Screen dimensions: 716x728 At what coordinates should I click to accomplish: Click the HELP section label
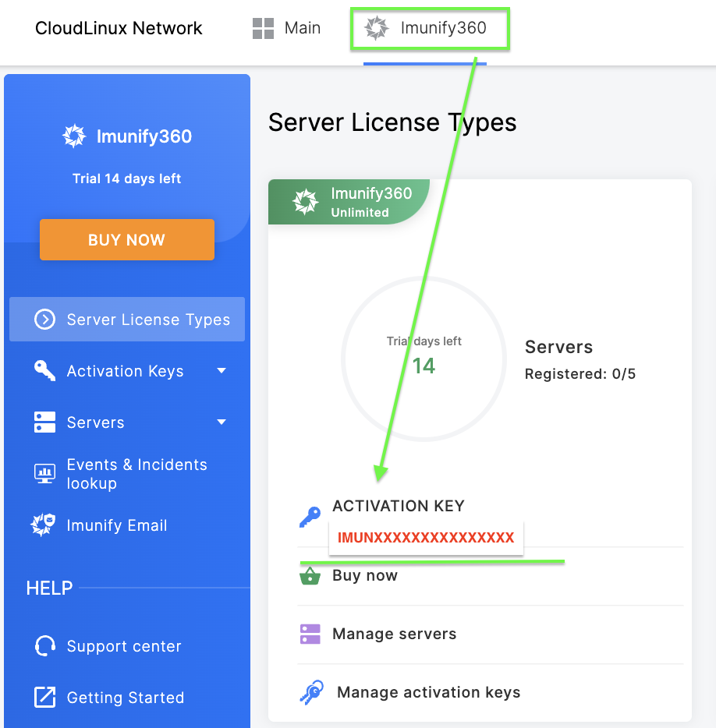point(49,588)
